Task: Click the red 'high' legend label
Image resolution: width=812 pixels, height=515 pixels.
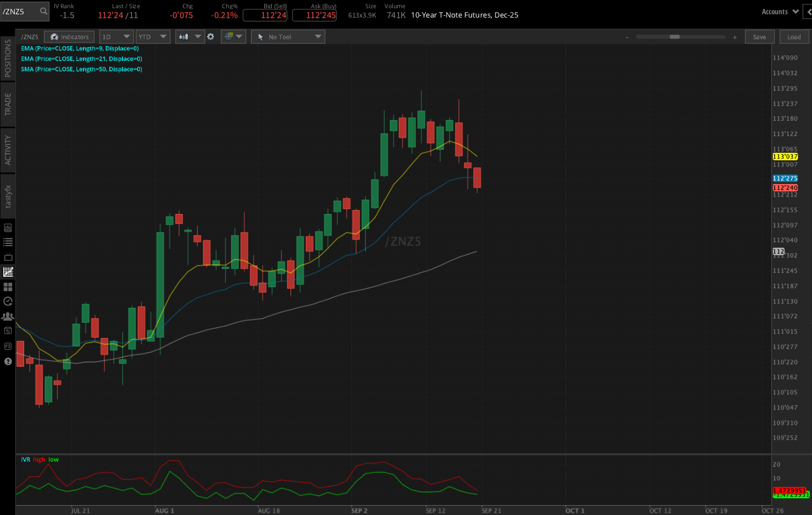Action: pyautogui.click(x=39, y=460)
